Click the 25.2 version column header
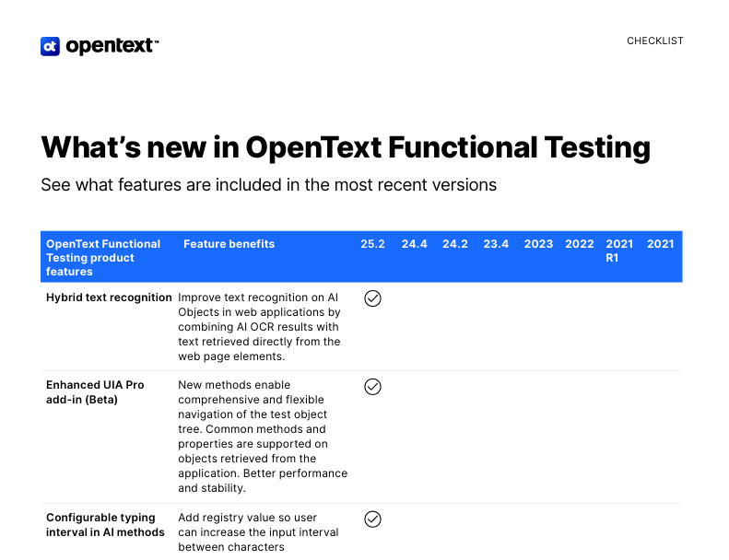Screen dimensions: 729x560 [372, 244]
